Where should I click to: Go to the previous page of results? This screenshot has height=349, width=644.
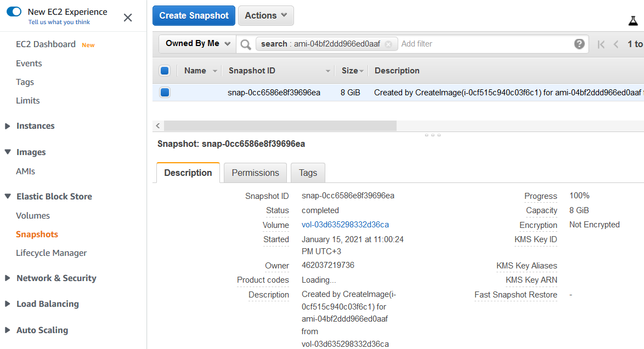[x=615, y=44]
